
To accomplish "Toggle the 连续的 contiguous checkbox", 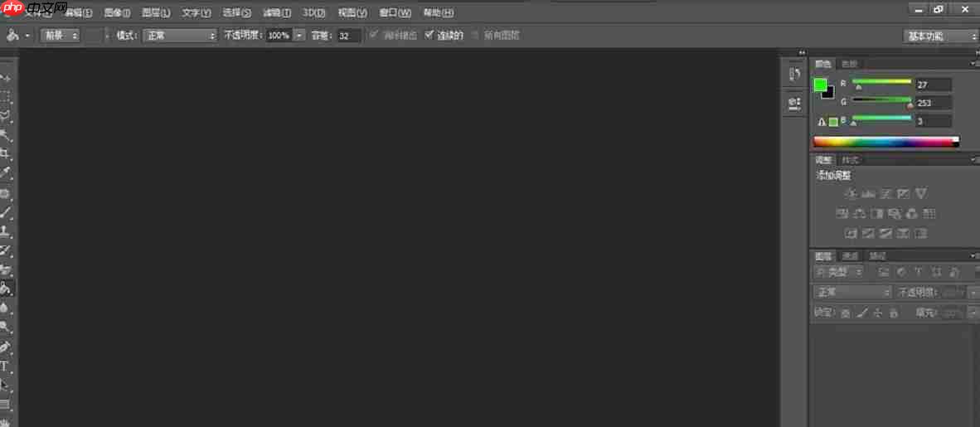I will (429, 35).
